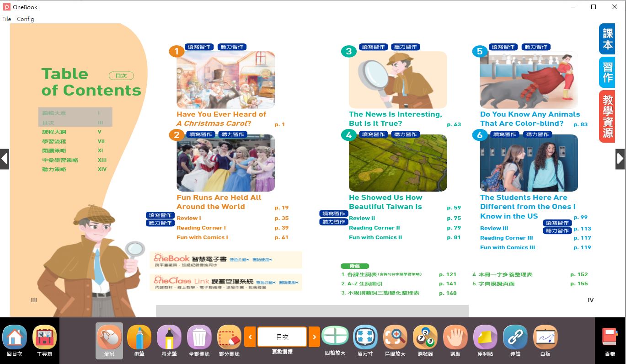The width and height of the screenshot is (626, 364).
Task: Turn to the next spread using the right edge arrow
Action: (x=620, y=159)
